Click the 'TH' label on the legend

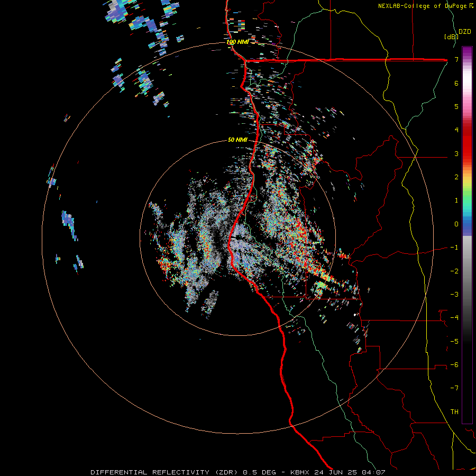[x=454, y=411]
